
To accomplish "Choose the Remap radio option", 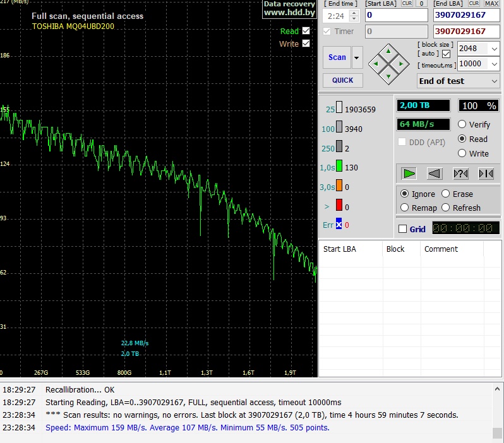I will tap(405, 208).
